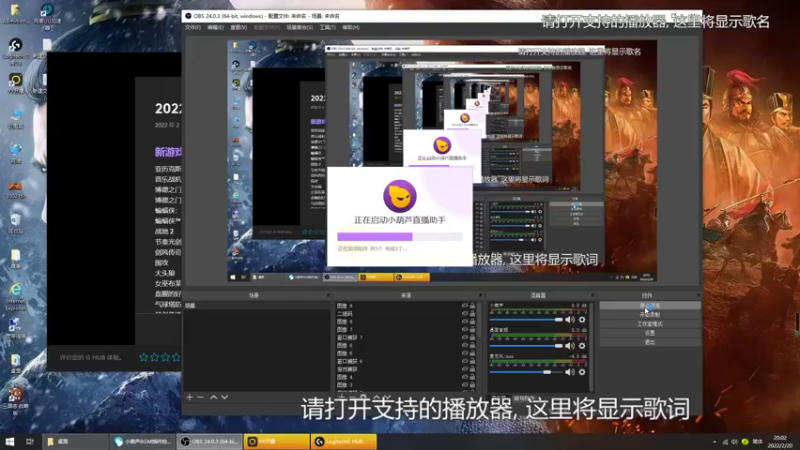Image resolution: width=800 pixels, height=450 pixels.
Task: Open the Logitech G HUB desktop icon
Action: point(15,52)
